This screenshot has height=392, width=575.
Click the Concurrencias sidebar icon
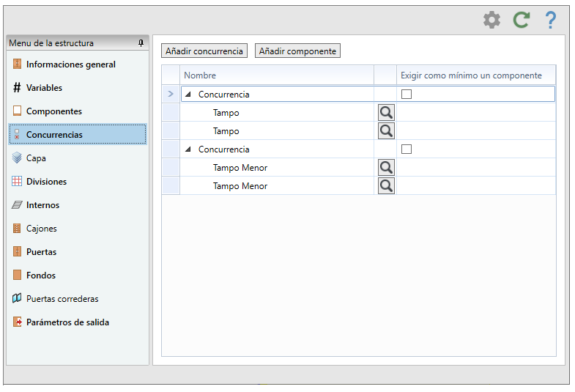coord(17,134)
